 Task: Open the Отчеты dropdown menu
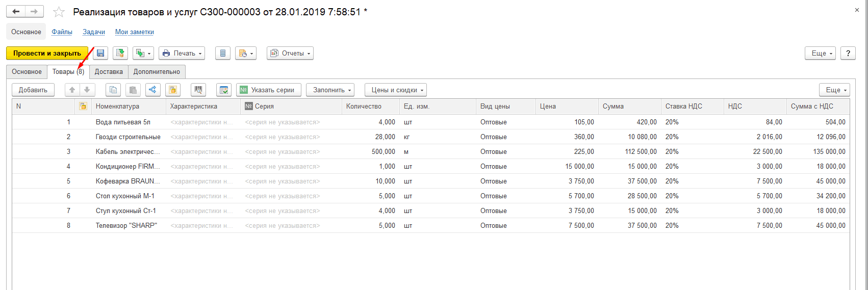click(290, 53)
